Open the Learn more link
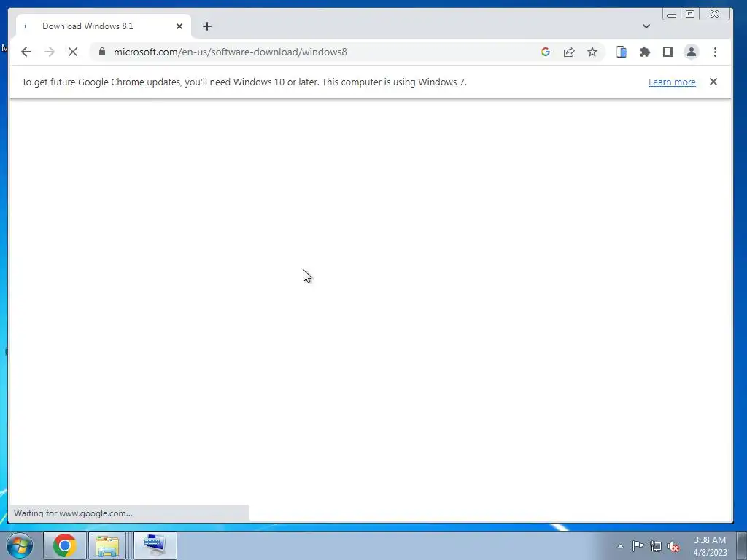Viewport: 747px width, 560px height. click(672, 82)
